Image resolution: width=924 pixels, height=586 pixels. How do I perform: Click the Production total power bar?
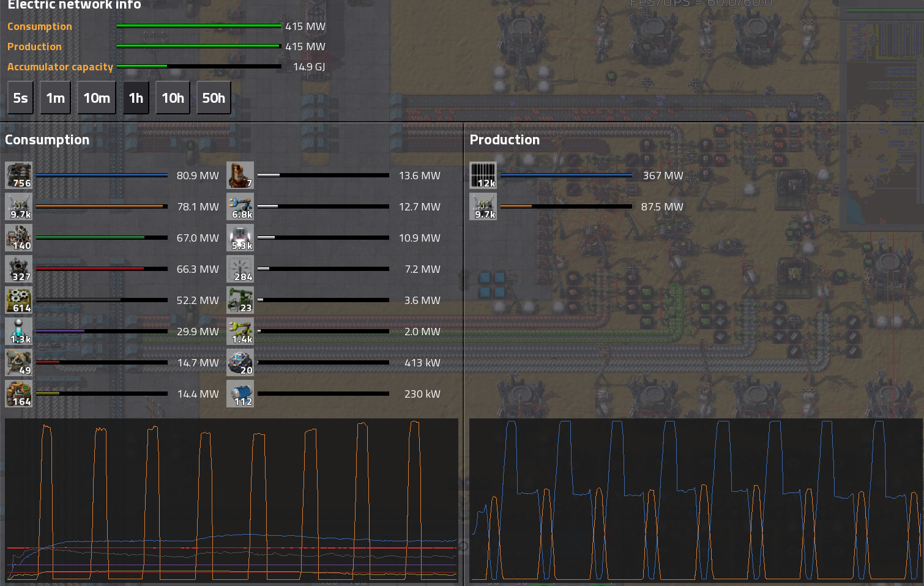pos(199,46)
